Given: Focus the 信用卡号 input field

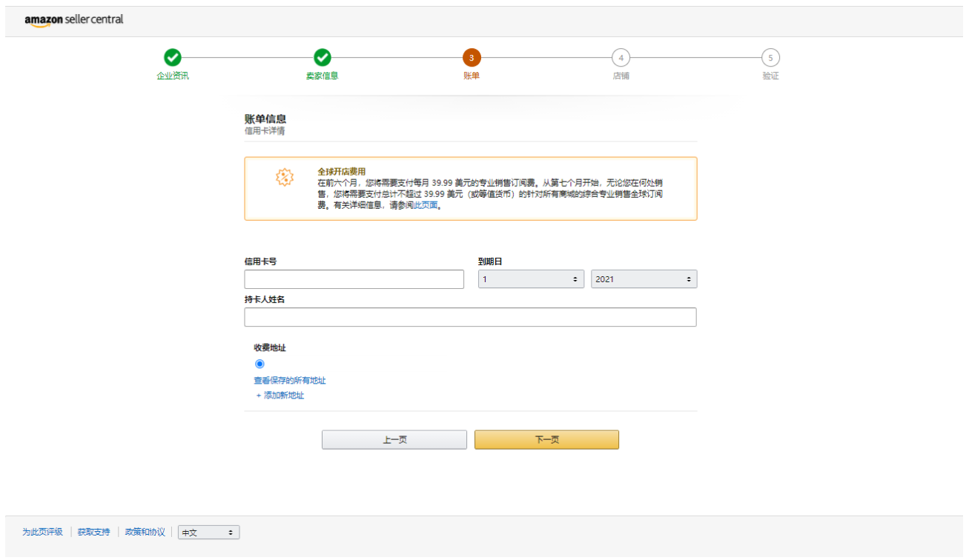Looking at the screenshot, I should tap(354, 279).
